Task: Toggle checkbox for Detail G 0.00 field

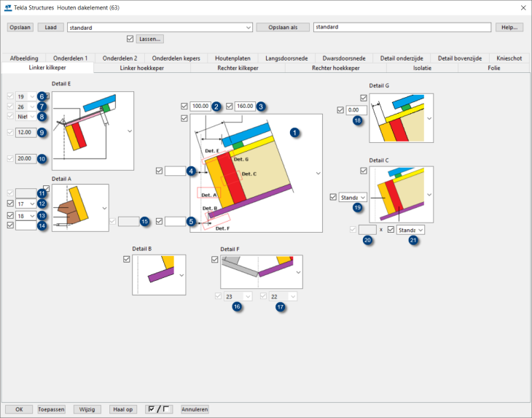Action: (x=340, y=110)
